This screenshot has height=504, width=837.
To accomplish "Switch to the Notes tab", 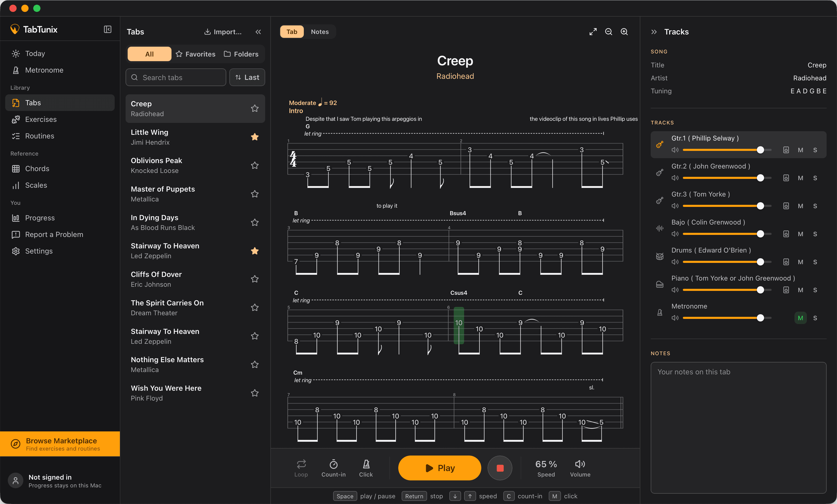I will (x=319, y=32).
